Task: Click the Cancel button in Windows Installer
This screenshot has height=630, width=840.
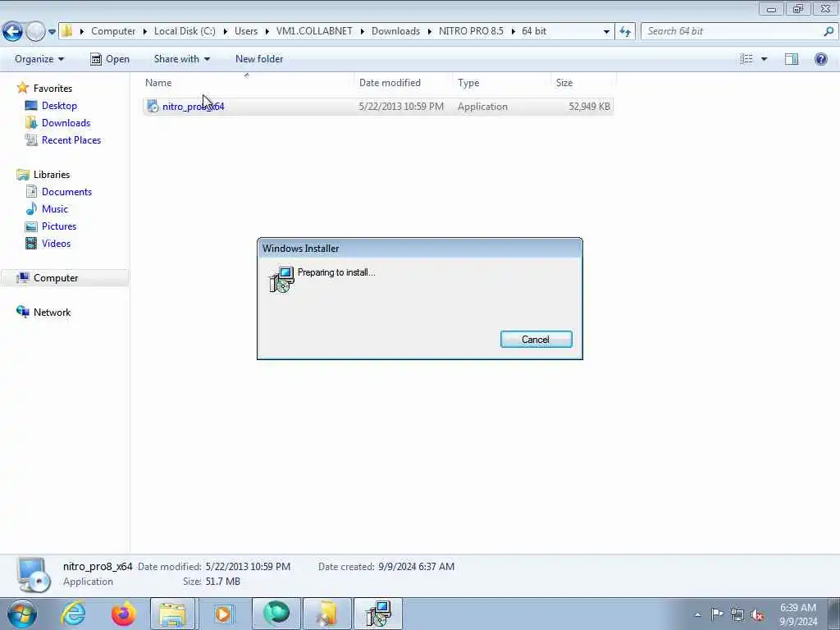Action: [536, 339]
